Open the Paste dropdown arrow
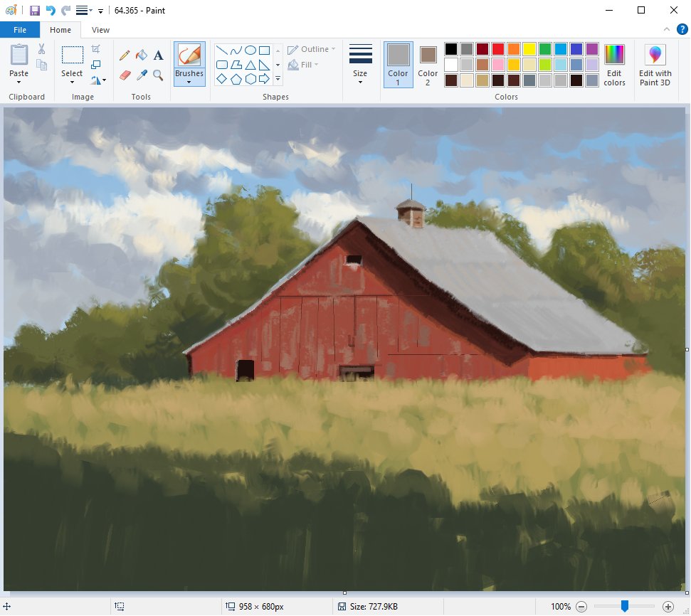This screenshot has width=691, height=616. (19, 83)
